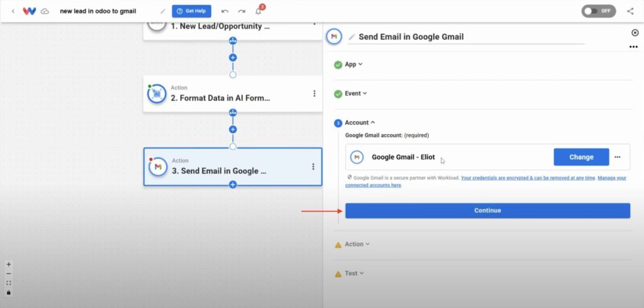Open menu for step 2 Format Data
This screenshot has width=644, height=308.
coord(314,94)
